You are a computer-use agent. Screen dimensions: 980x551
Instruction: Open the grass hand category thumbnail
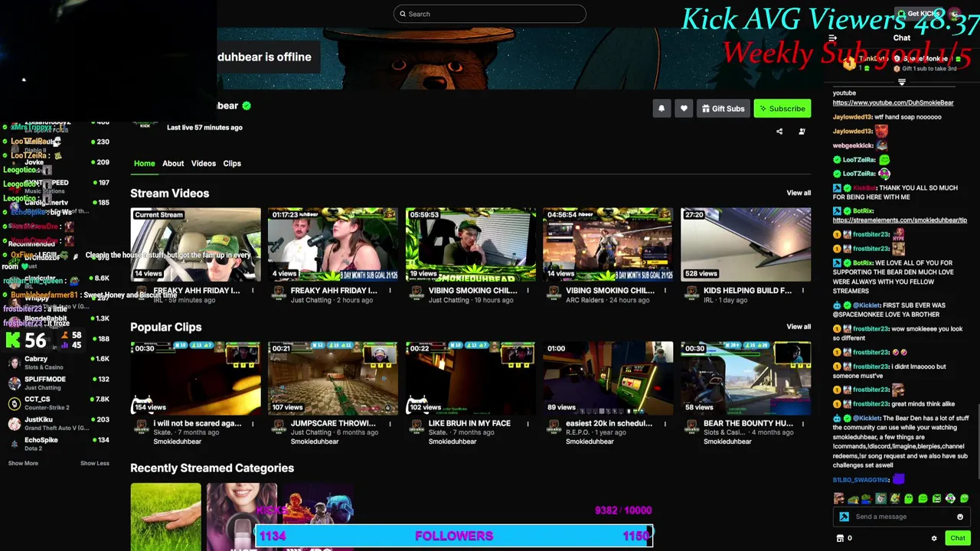pyautogui.click(x=165, y=517)
